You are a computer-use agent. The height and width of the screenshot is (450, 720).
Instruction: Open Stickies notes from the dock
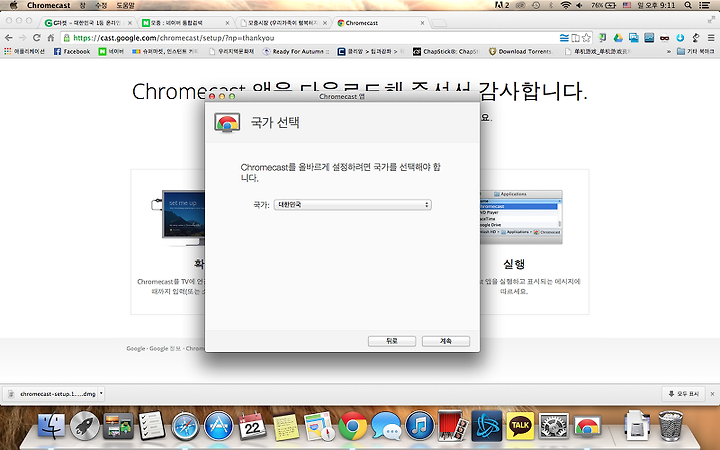286,427
